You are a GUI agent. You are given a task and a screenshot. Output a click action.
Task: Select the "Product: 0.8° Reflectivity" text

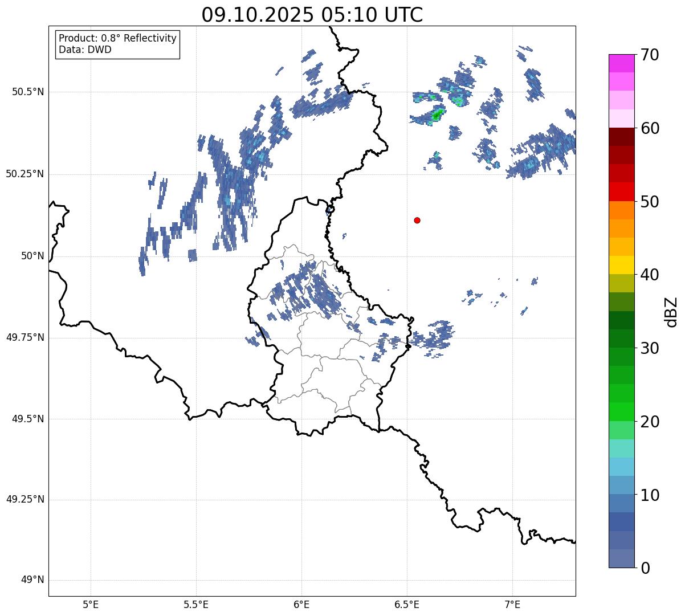pyautogui.click(x=118, y=38)
